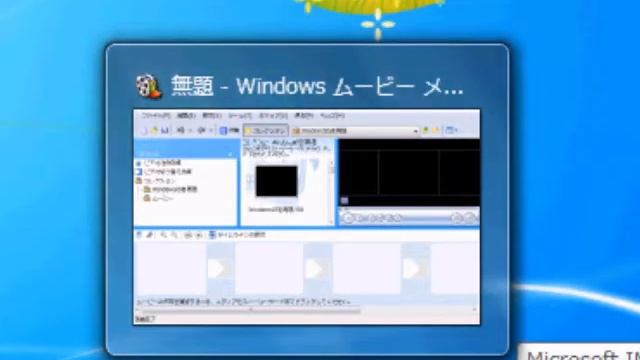This screenshot has width=640, height=360.
Task: Click Play under the preview monitor
Action: click(348, 218)
